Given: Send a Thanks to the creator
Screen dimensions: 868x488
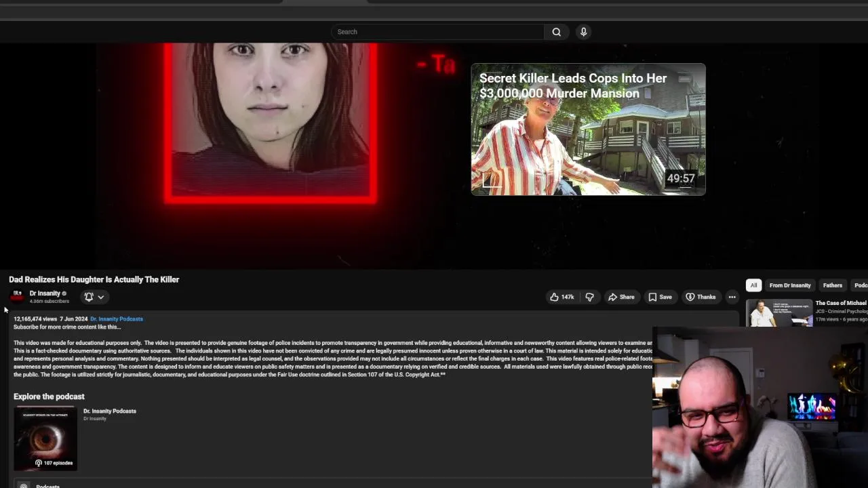Looking at the screenshot, I should click(x=701, y=297).
